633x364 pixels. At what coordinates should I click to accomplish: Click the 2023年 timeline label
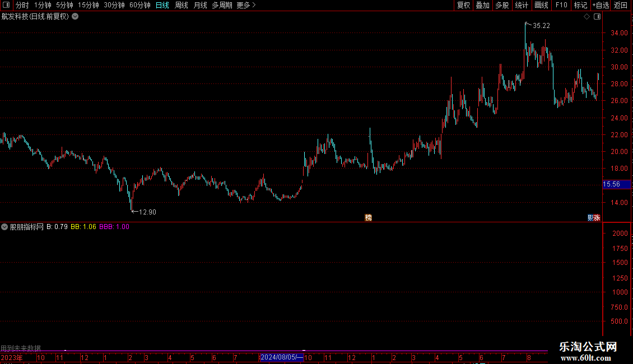click(x=12, y=357)
